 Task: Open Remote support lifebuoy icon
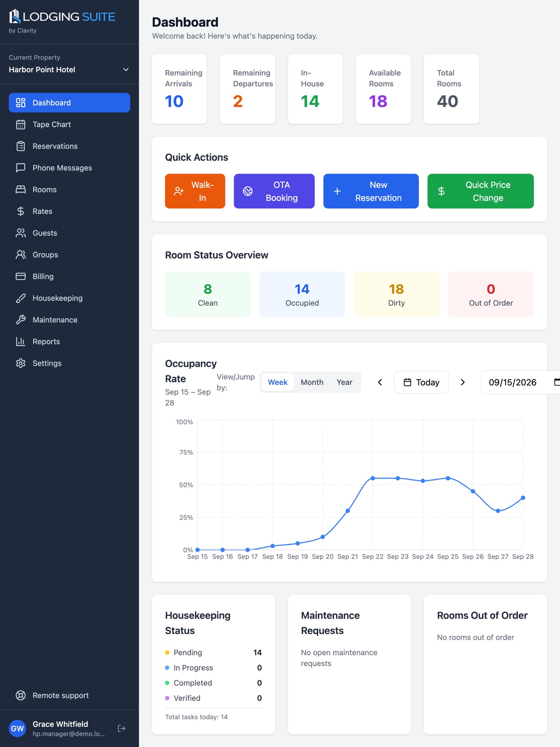pyautogui.click(x=20, y=695)
